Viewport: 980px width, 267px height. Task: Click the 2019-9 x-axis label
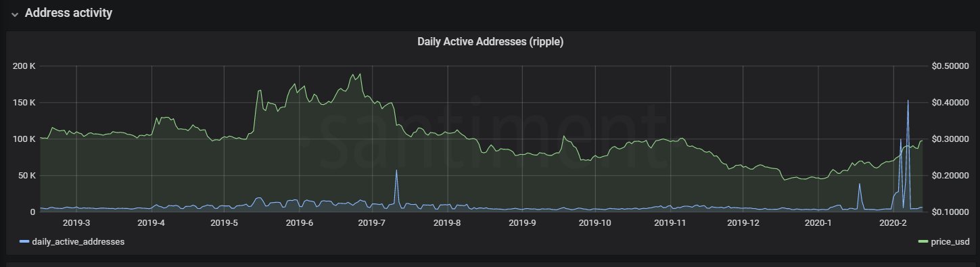click(522, 222)
